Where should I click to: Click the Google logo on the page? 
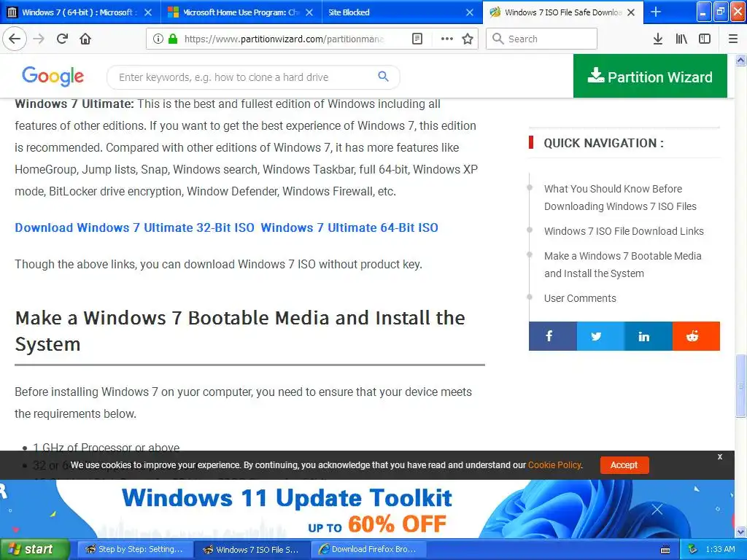53,76
